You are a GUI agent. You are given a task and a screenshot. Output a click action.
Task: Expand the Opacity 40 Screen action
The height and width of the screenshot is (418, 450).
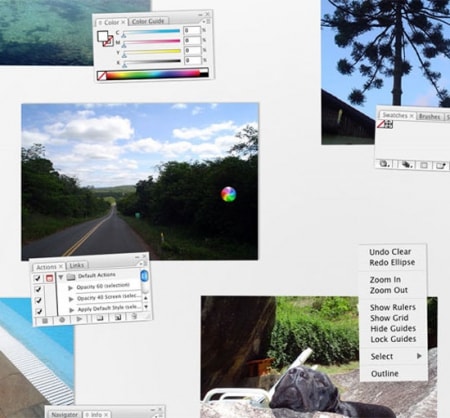click(71, 299)
